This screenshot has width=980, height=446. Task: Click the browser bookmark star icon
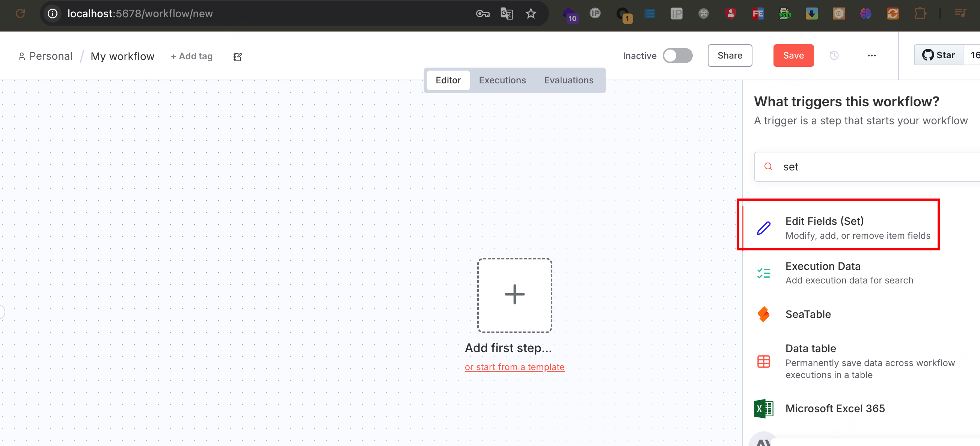[x=530, y=14]
